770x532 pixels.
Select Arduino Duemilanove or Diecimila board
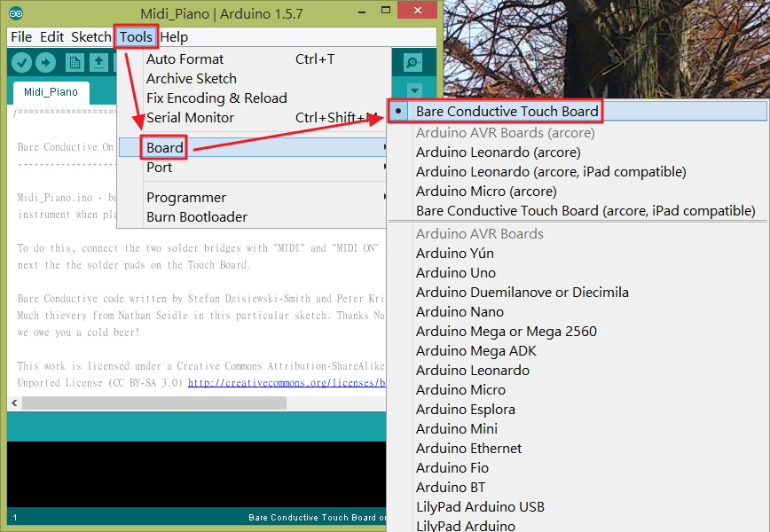click(x=578, y=293)
